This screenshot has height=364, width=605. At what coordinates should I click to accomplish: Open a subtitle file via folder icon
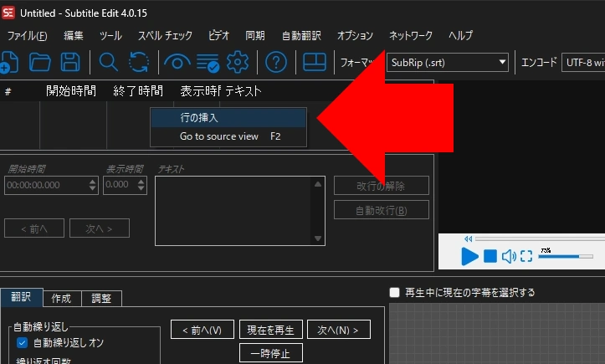tap(39, 62)
